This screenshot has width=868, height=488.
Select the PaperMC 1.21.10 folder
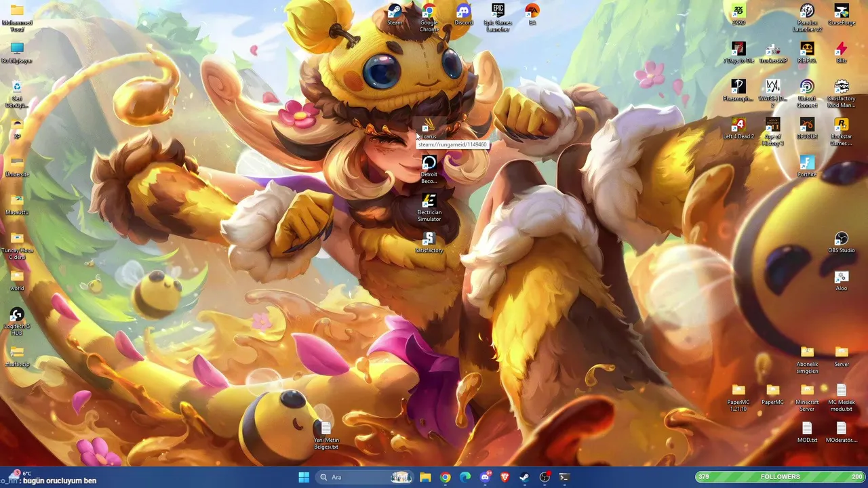[x=738, y=397]
